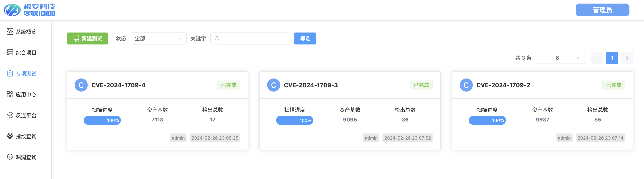The image size is (644, 179).
Task: Click the 共 3 条 total count
Action: click(523, 58)
